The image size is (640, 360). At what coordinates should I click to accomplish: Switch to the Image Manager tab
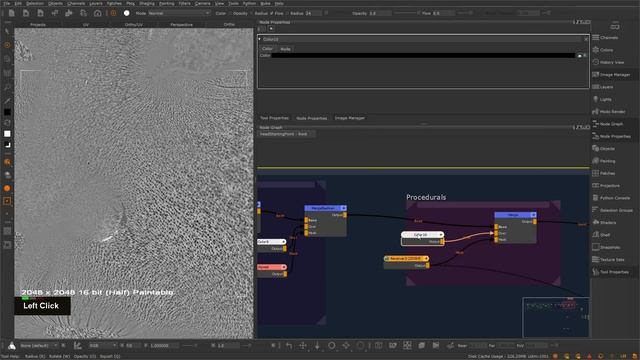pyautogui.click(x=350, y=118)
